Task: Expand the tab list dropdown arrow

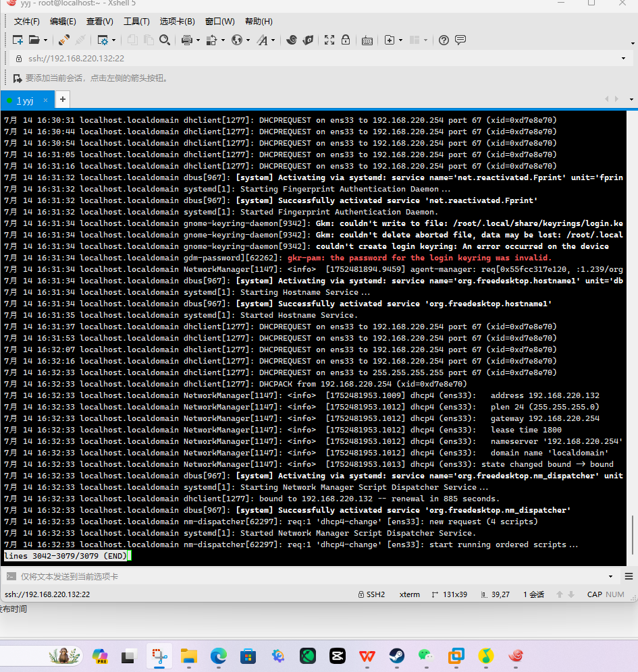Action: click(631, 99)
